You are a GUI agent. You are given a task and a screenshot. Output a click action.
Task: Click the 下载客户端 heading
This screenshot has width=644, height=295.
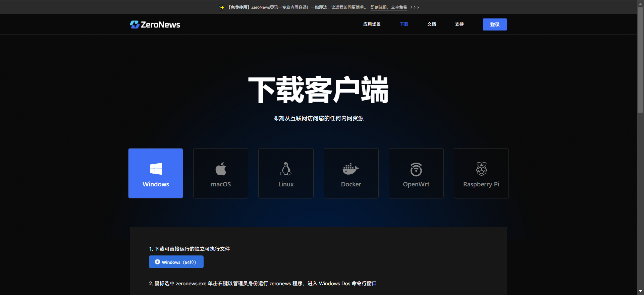(318, 90)
